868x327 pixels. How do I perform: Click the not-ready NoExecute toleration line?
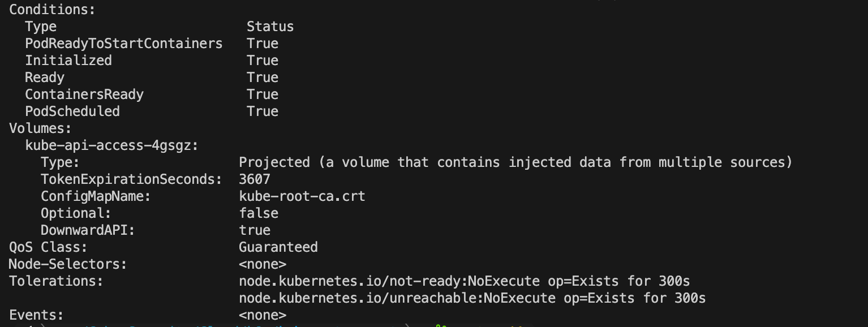[x=464, y=281]
